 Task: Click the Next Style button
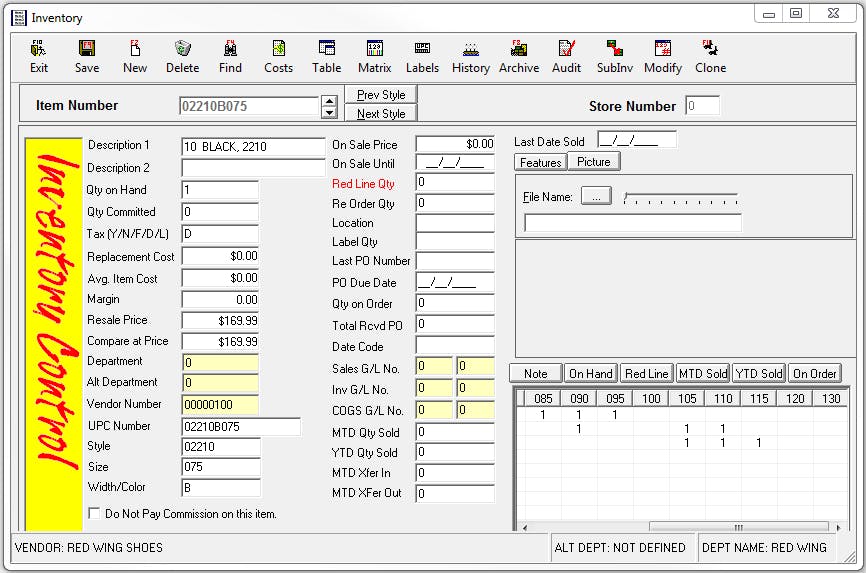coord(381,114)
